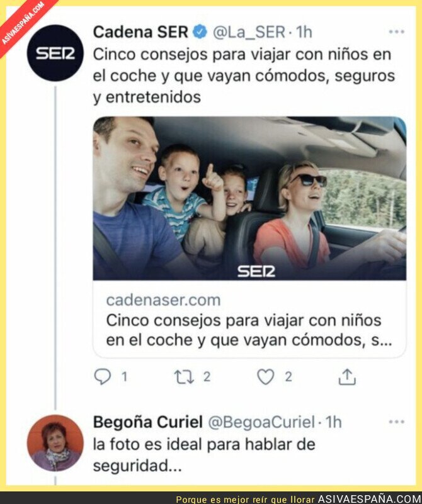The width and height of the screenshot is (422, 504).
Task: Open the three-dot menu on Begoña Curiel's reply
Action: [396, 422]
